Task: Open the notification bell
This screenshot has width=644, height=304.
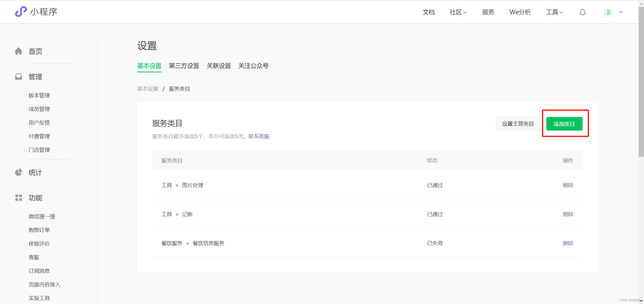Action: click(582, 12)
